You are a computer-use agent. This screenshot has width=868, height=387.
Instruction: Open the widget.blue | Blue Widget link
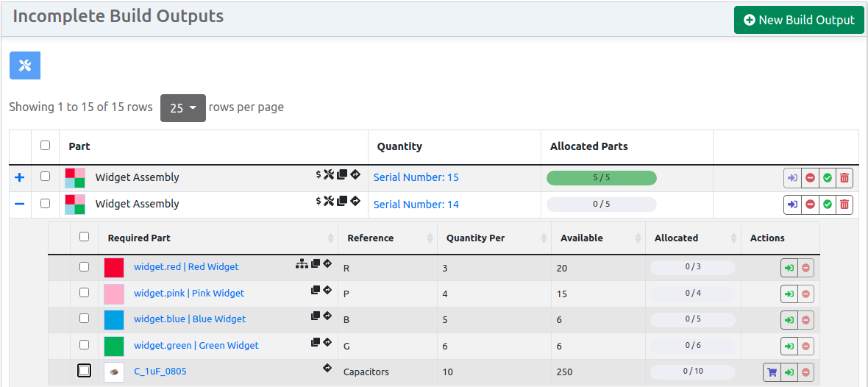(x=190, y=319)
